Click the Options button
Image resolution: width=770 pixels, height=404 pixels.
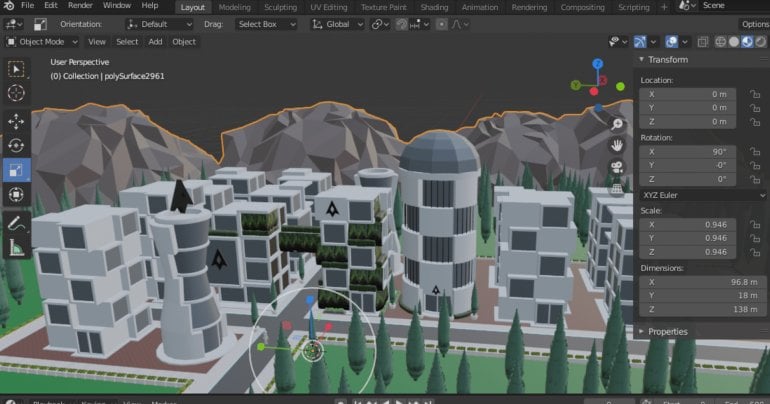[x=754, y=24]
